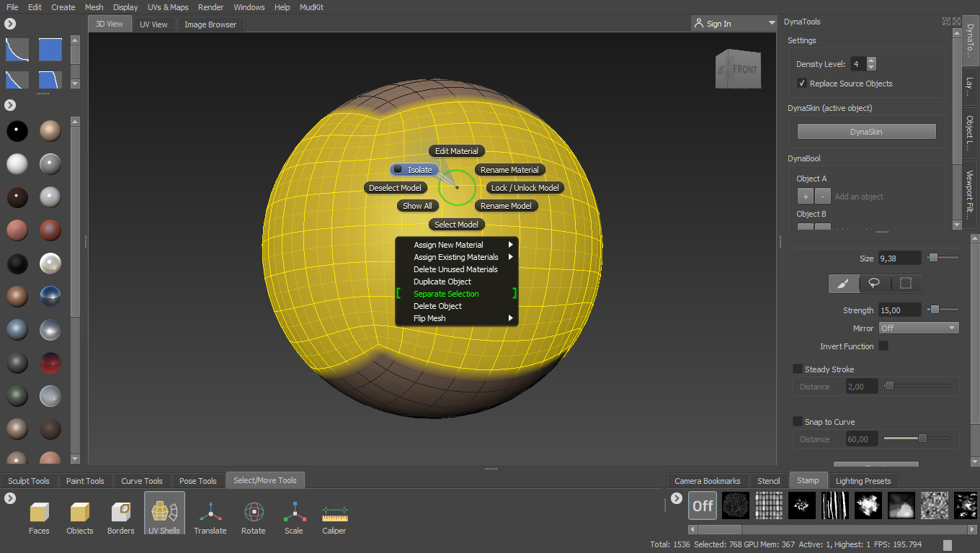Open the UVs & Maps menu
Viewport: 980px width, 553px height.
[167, 7]
